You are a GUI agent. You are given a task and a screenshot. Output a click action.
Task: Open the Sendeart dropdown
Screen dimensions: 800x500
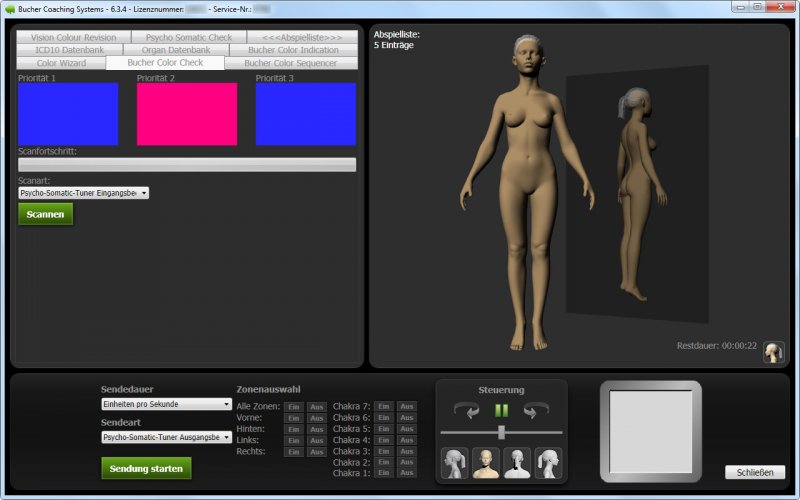166,437
